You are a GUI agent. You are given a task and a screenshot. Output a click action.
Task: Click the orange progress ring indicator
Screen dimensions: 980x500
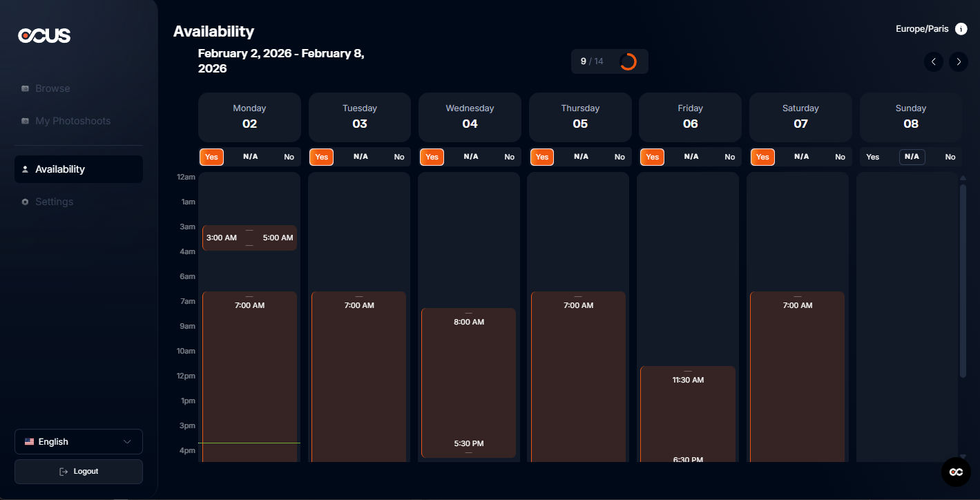pos(628,61)
